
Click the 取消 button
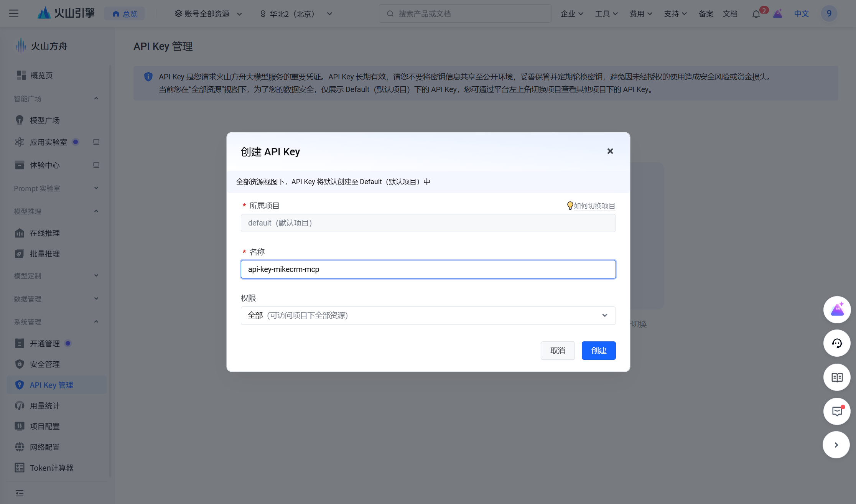point(558,351)
